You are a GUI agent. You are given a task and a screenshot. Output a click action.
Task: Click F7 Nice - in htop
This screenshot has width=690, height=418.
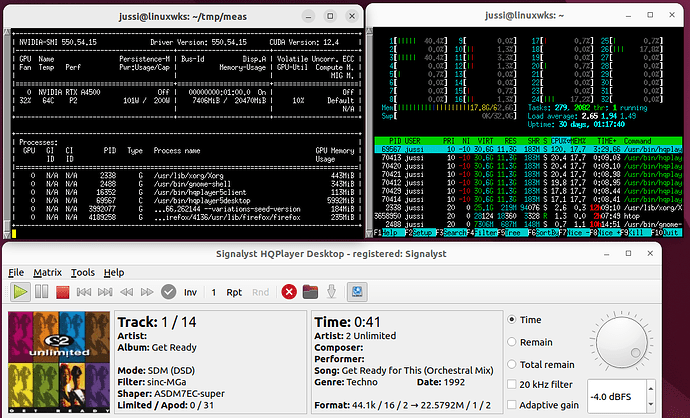(576, 233)
